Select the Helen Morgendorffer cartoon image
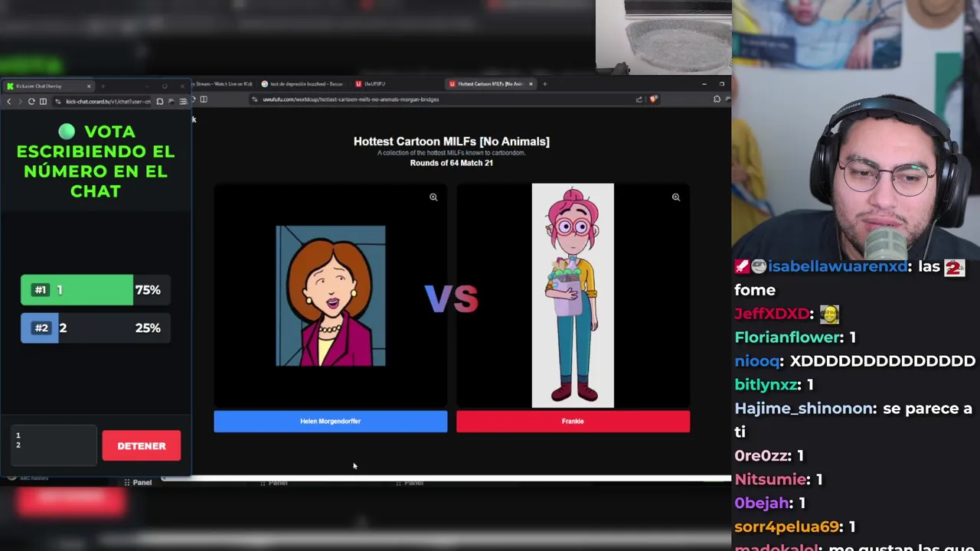Screen dimensions: 980x551 tap(331, 296)
